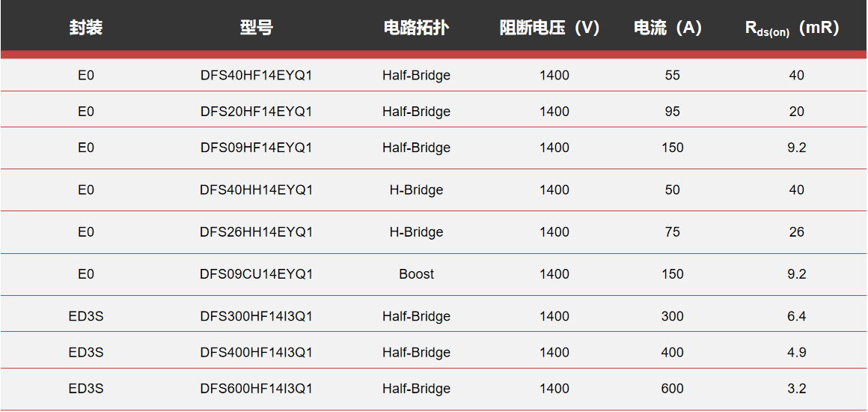Screen dimensions: 868x412
Task: Click the 电路拓扑 column header
Action: point(416,28)
